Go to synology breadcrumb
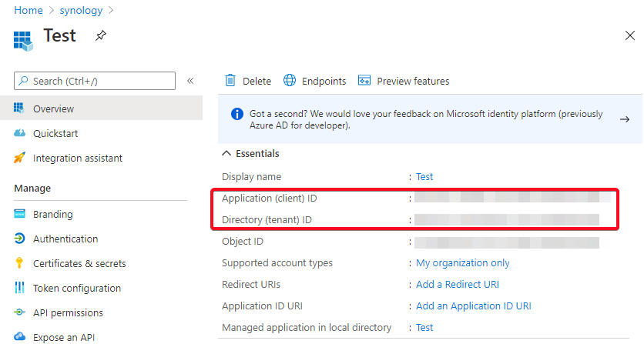The image size is (644, 344). point(81,10)
